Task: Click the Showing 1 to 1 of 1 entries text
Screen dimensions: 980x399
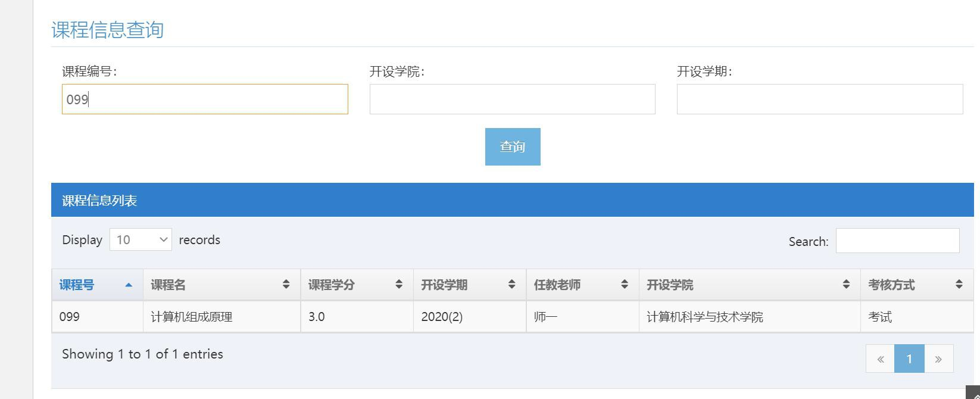Action: point(142,354)
